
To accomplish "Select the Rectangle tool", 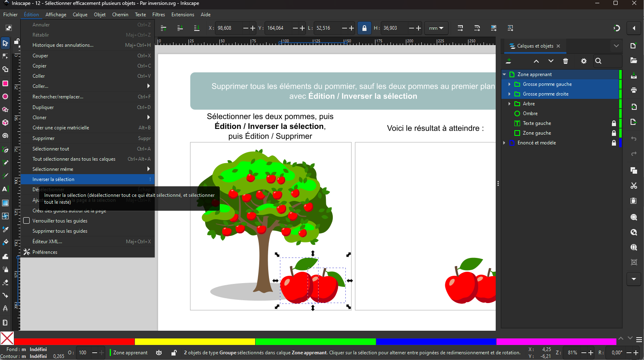I will 5,83.
